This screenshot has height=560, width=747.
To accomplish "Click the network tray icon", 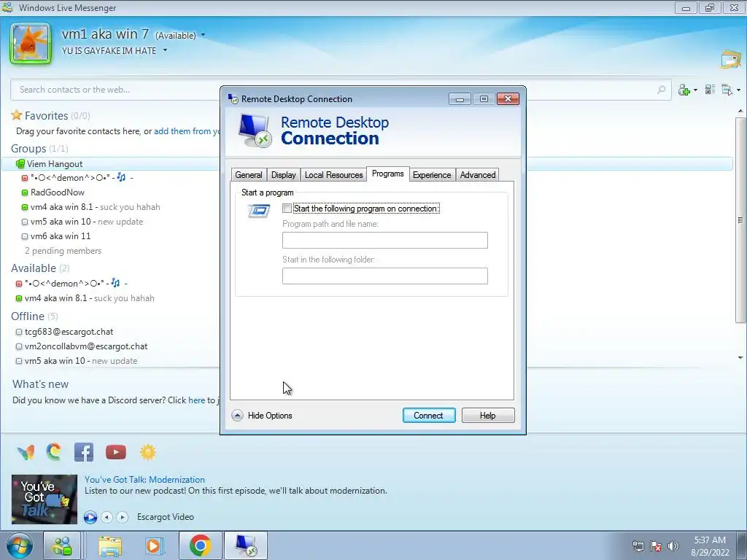I will tap(638, 547).
